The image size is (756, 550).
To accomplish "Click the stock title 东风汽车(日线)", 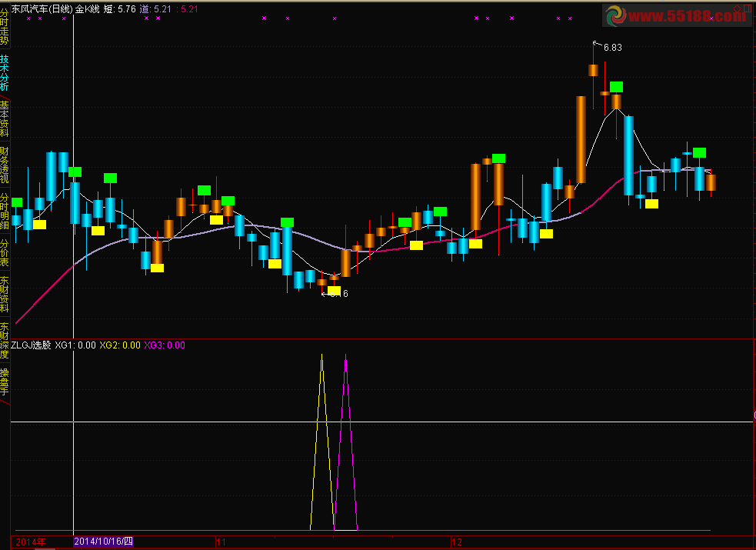I will 42,8.
